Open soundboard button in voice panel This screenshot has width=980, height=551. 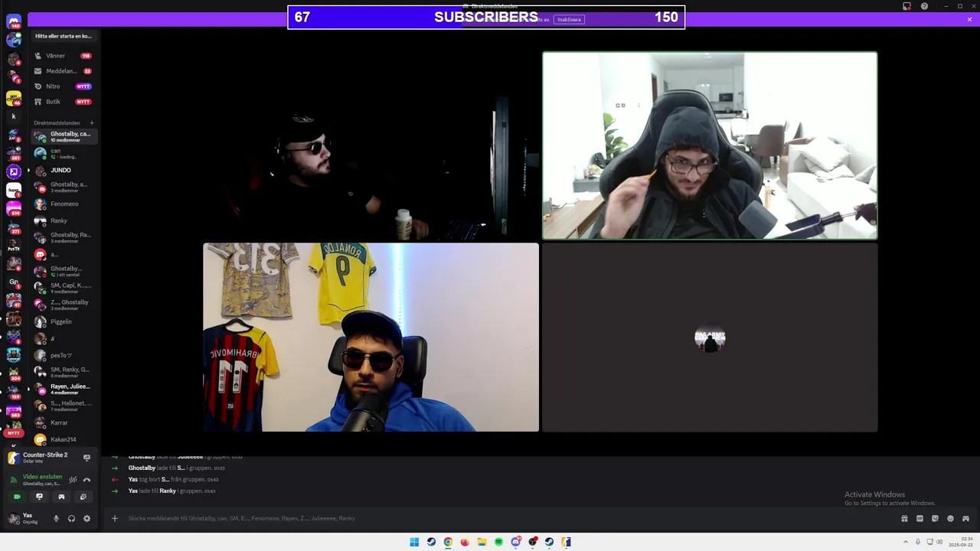tap(83, 497)
